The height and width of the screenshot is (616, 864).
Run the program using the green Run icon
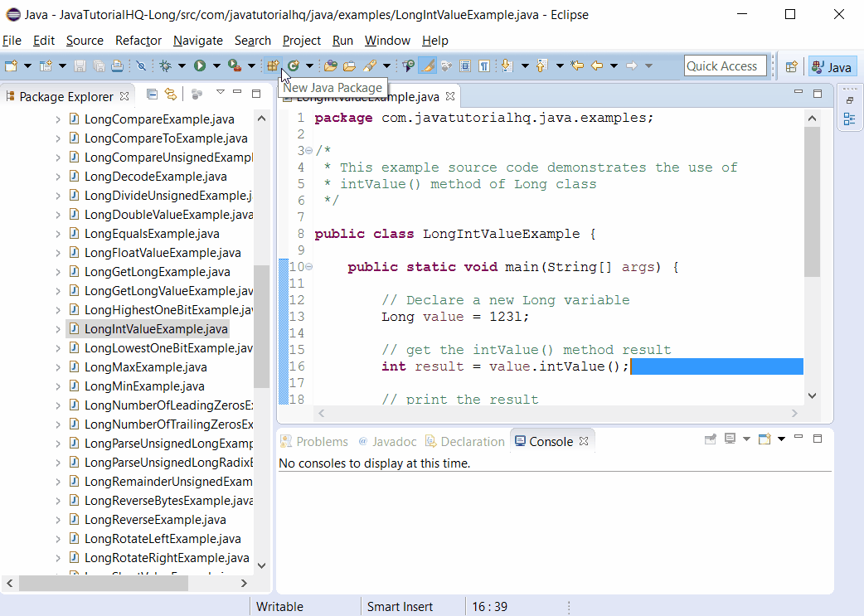(x=200, y=65)
